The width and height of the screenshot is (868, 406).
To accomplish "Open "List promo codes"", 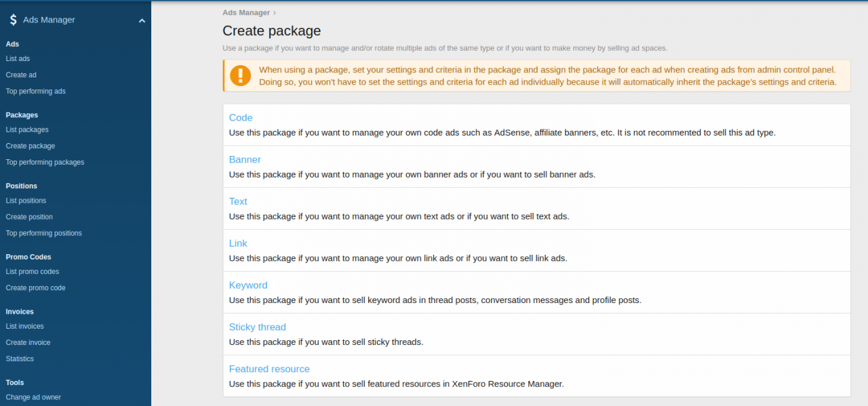I will click(x=31, y=271).
